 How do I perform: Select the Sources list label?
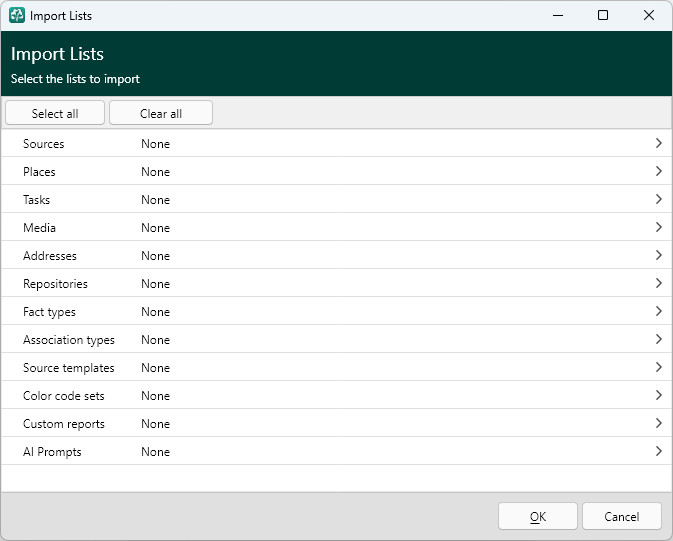(44, 144)
